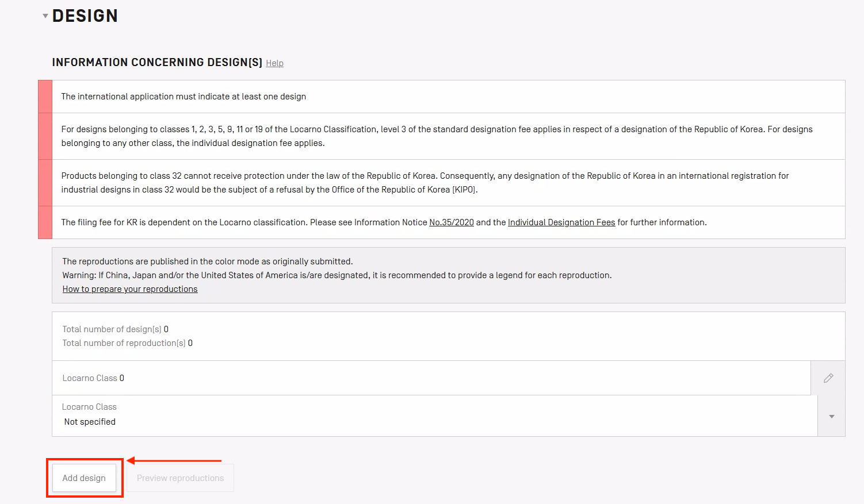864x504 pixels.
Task: Open 'How to prepare your reproductions' link
Action: click(x=130, y=289)
